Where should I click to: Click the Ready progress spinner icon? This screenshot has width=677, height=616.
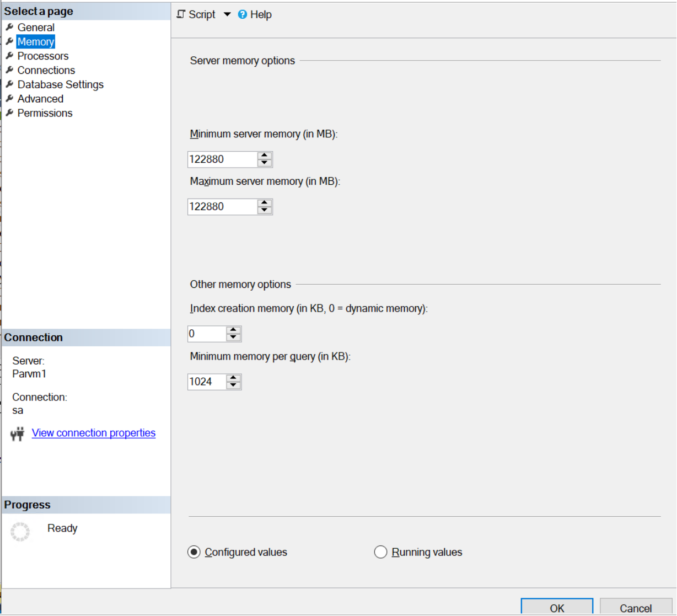point(20,532)
